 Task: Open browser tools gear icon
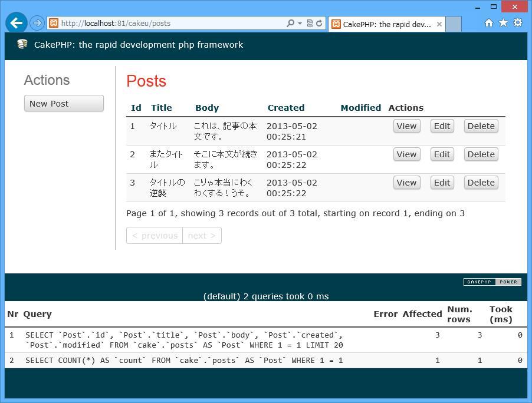tap(517, 23)
